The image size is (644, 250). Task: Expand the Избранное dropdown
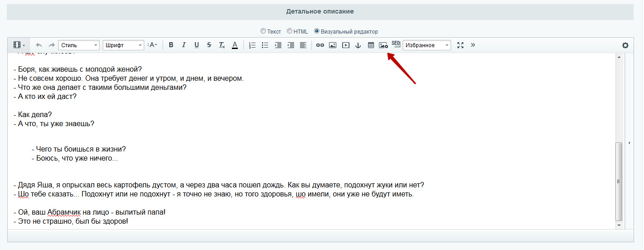pyautogui.click(x=427, y=45)
